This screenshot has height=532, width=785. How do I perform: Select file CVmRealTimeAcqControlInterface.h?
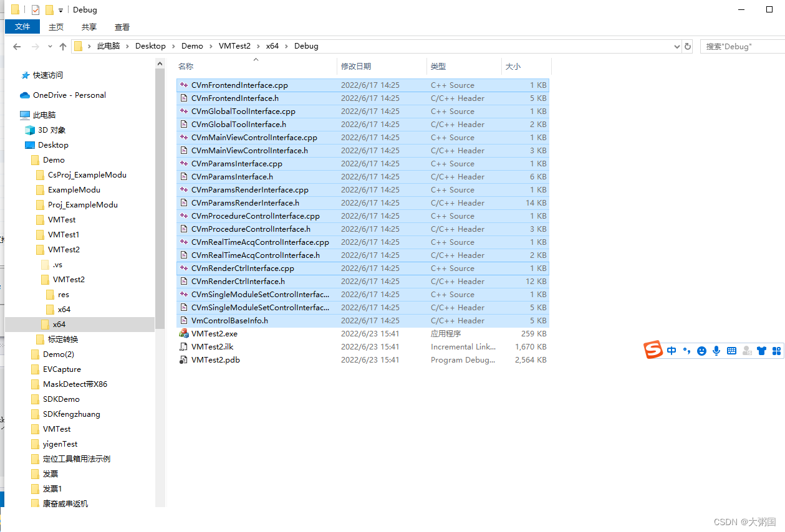[363, 255]
